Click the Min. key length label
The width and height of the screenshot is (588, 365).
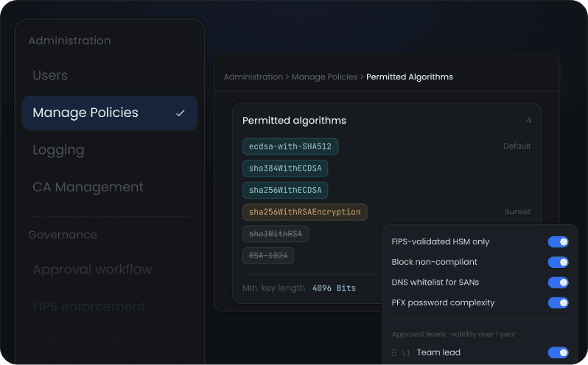pos(273,288)
